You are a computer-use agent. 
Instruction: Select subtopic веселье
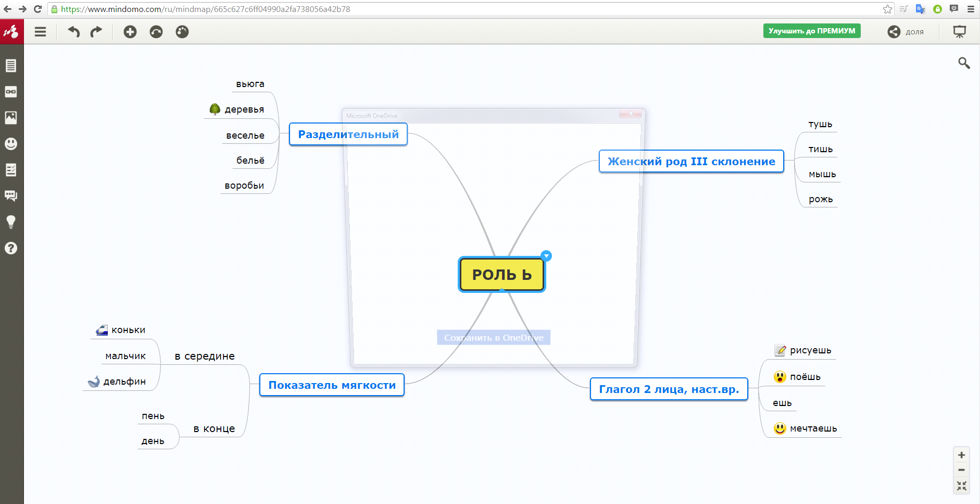(245, 136)
